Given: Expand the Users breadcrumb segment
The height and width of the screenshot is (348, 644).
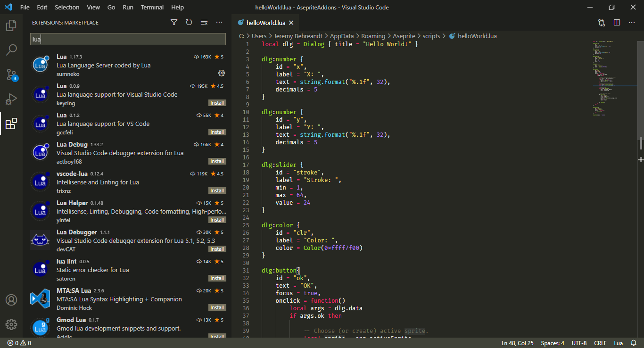Looking at the screenshot, I should [x=259, y=36].
